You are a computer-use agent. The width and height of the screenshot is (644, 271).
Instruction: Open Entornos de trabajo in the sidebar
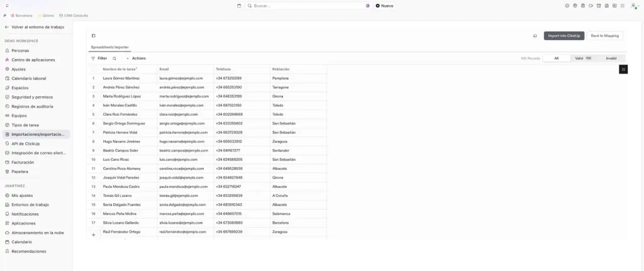pos(35,204)
